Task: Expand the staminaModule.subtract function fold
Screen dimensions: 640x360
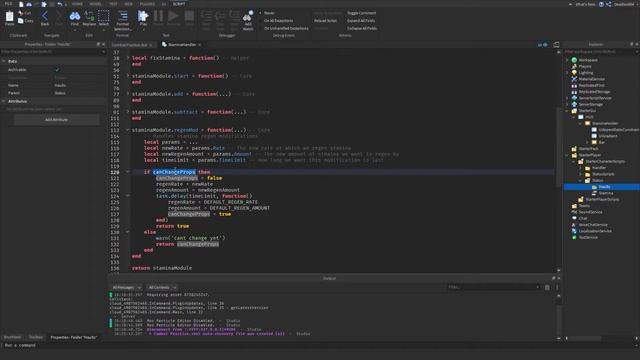Action: (127, 112)
